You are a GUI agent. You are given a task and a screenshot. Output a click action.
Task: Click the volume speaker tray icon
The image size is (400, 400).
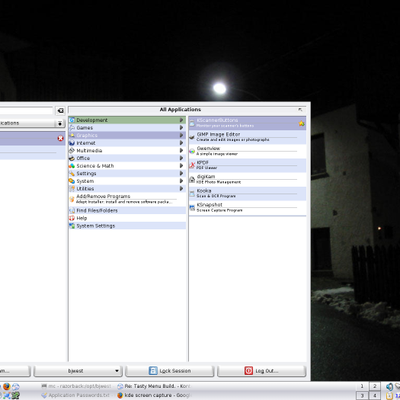[389, 387]
